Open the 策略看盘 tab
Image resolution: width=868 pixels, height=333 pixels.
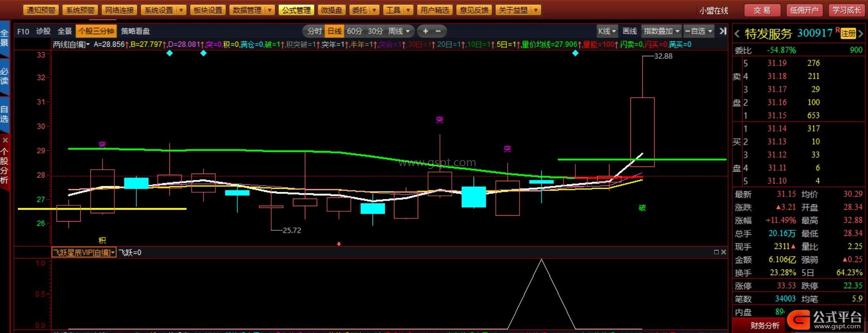tap(135, 31)
